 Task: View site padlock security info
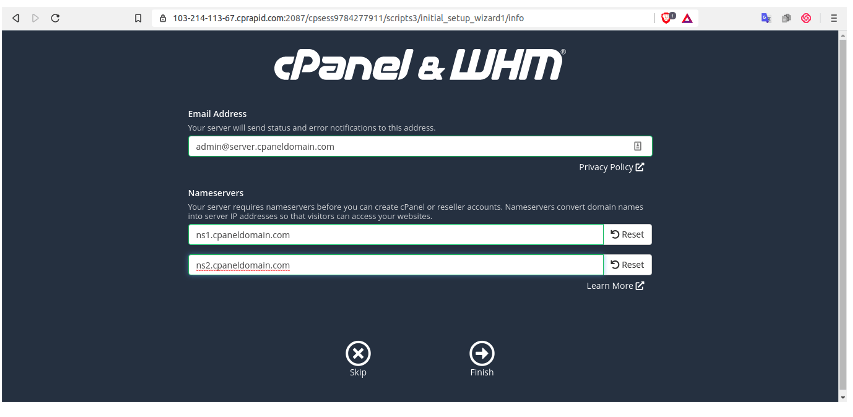click(x=163, y=18)
